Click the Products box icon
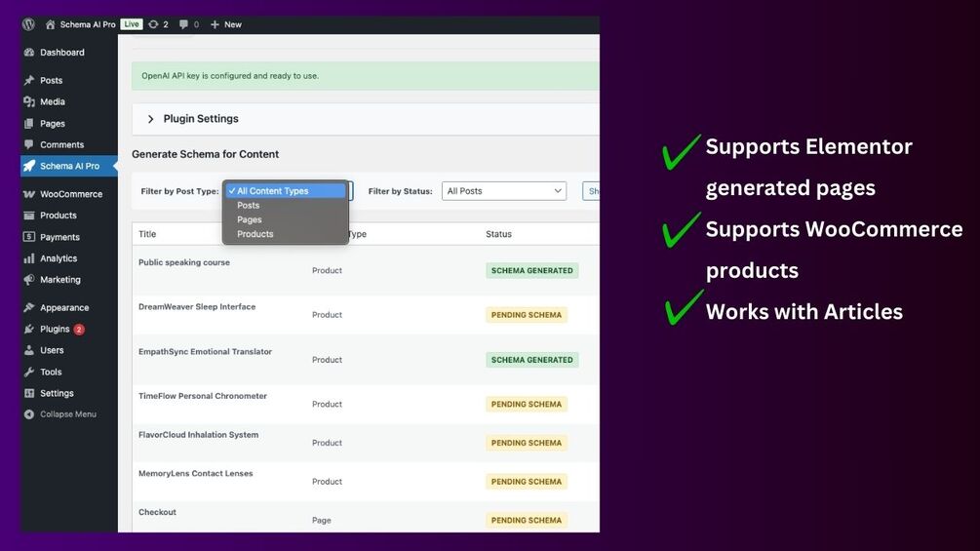The height and width of the screenshot is (551, 980). coord(28,216)
